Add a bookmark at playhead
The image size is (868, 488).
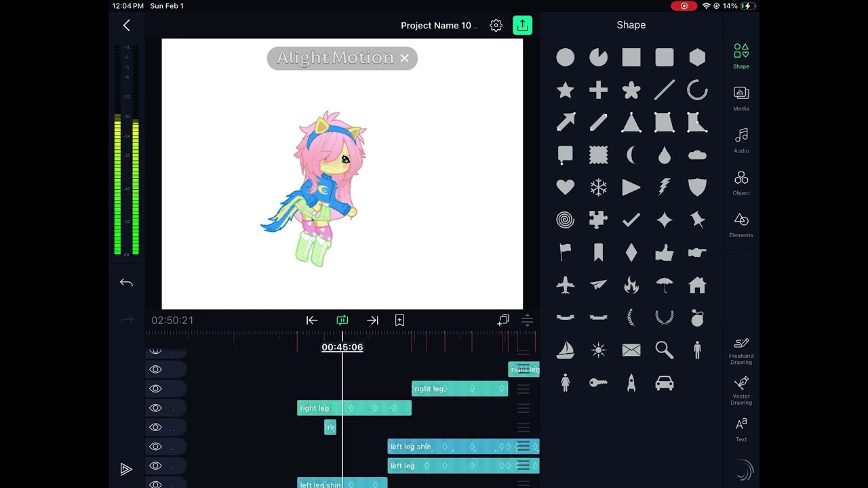coord(399,320)
